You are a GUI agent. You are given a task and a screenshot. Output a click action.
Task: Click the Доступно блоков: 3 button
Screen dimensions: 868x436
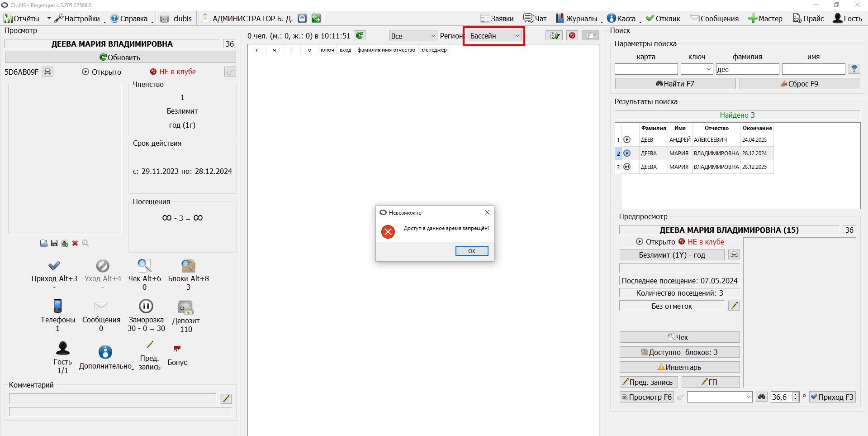tap(679, 352)
